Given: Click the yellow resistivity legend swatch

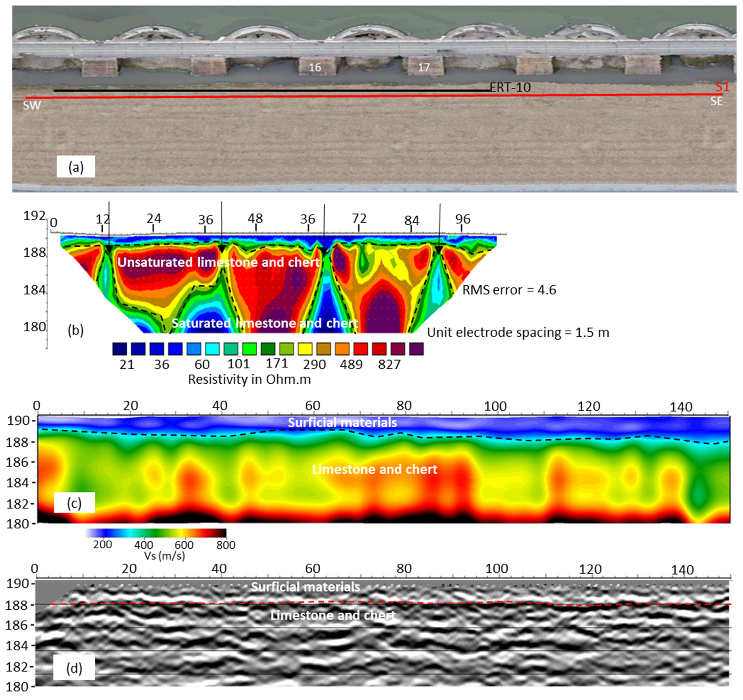Looking at the screenshot, I should (x=305, y=349).
